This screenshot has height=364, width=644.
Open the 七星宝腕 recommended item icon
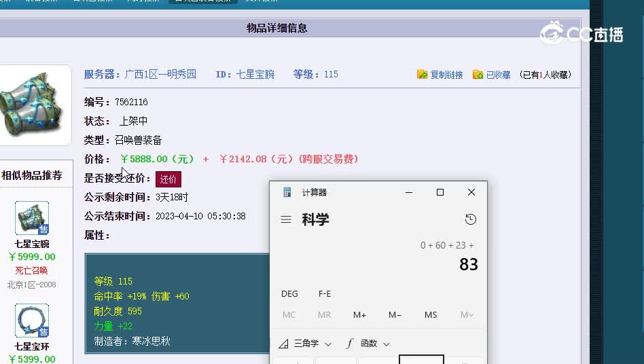[x=32, y=218]
